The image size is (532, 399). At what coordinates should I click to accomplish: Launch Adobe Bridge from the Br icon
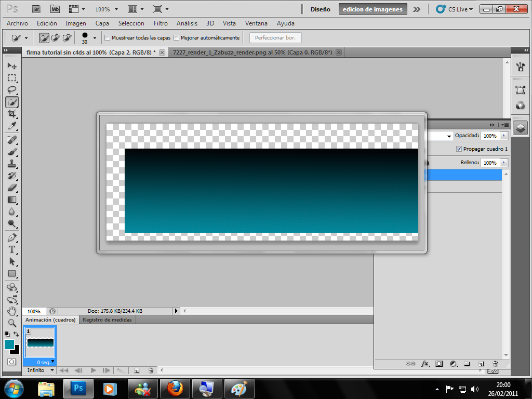tap(36, 9)
